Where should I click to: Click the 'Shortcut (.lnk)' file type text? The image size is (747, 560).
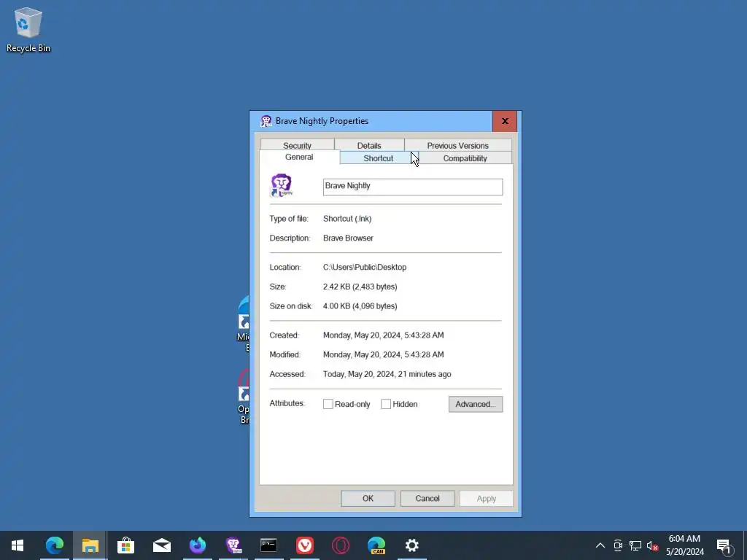point(347,219)
